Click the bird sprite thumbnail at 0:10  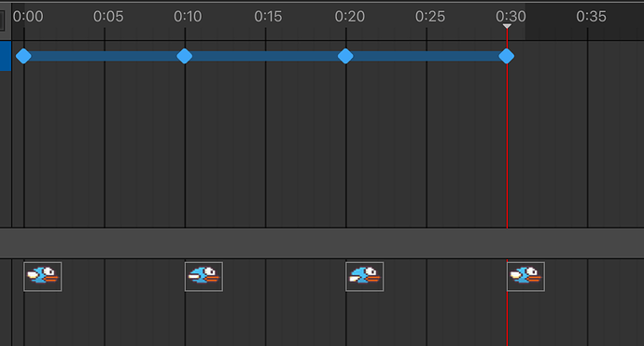pyautogui.click(x=203, y=277)
